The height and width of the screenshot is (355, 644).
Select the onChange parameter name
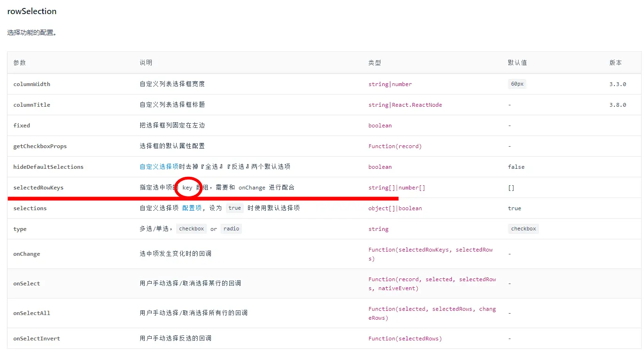[x=27, y=254]
